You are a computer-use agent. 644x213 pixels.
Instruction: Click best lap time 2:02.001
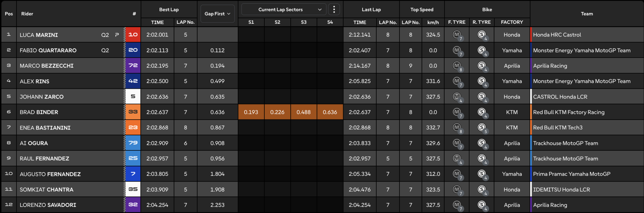point(157,35)
